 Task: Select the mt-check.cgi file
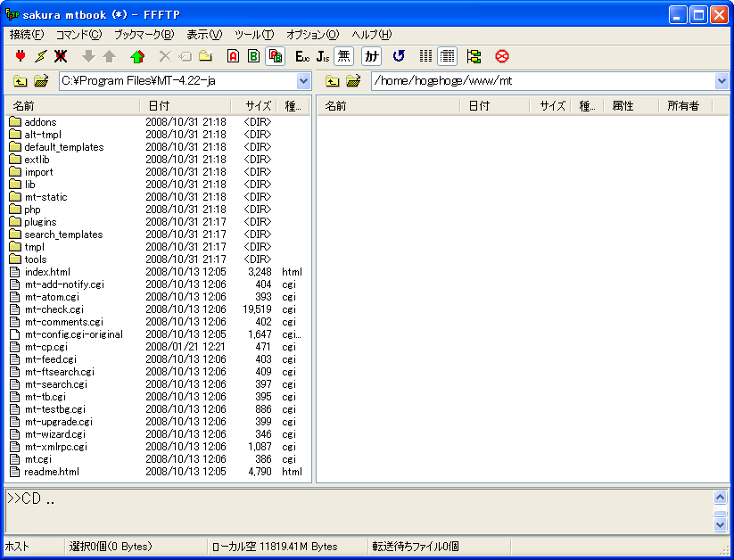tap(54, 309)
